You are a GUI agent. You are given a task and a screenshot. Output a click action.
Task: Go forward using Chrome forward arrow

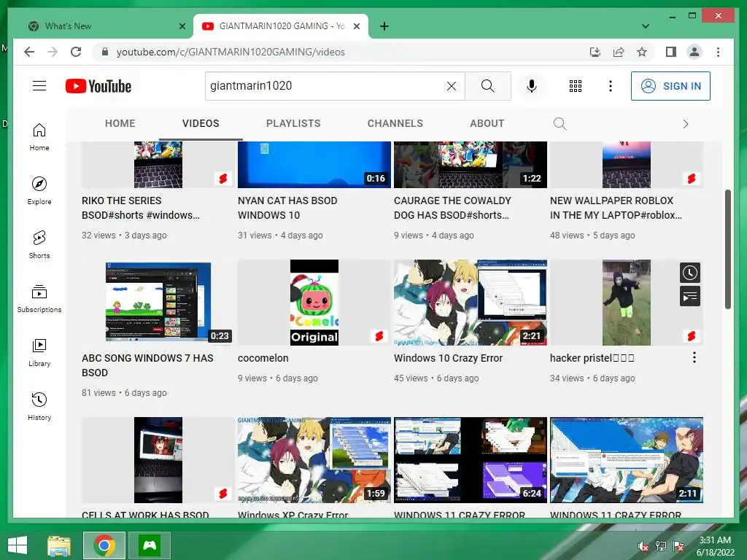point(53,52)
